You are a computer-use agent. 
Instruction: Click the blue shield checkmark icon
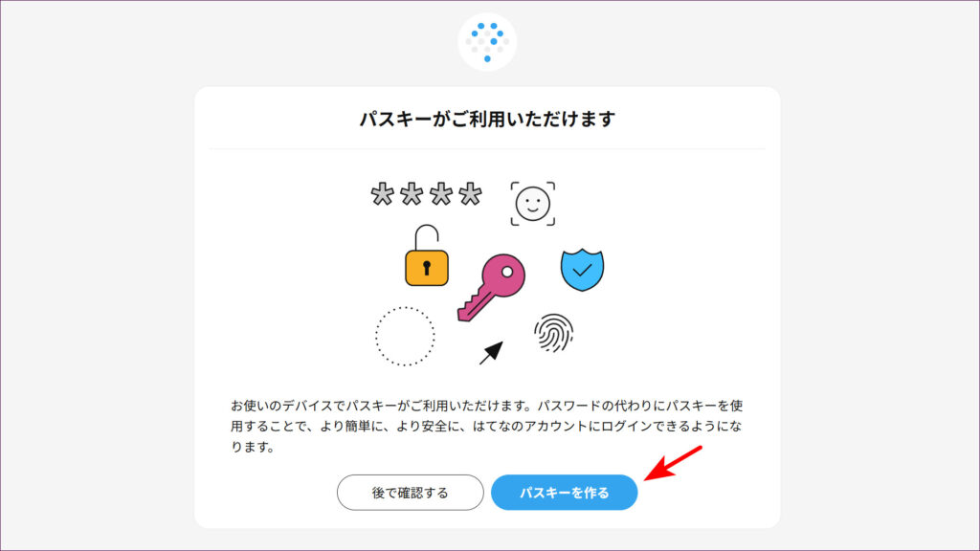[582, 269]
